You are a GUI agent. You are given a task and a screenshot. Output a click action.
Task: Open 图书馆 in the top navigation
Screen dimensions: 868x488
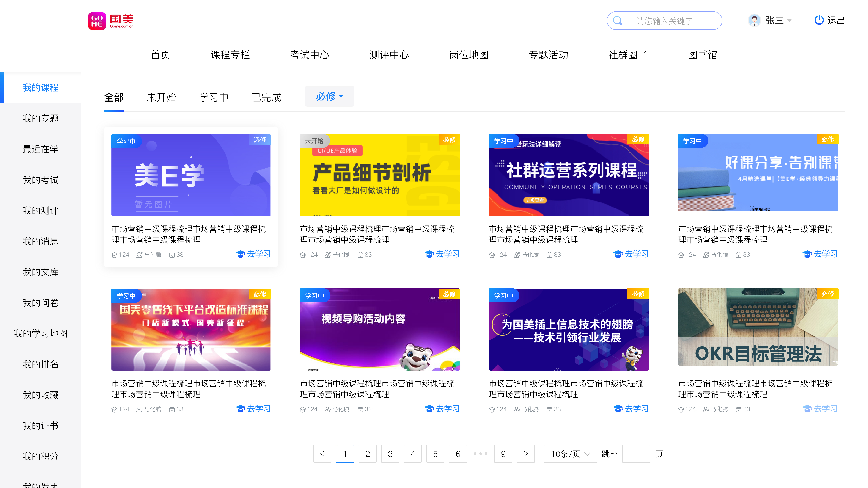[x=702, y=55]
